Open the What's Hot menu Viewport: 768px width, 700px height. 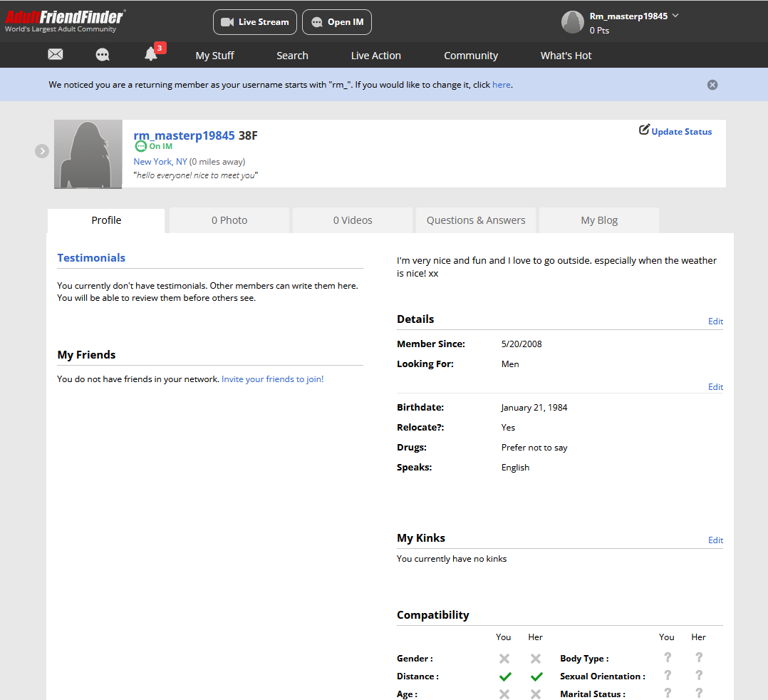(566, 56)
